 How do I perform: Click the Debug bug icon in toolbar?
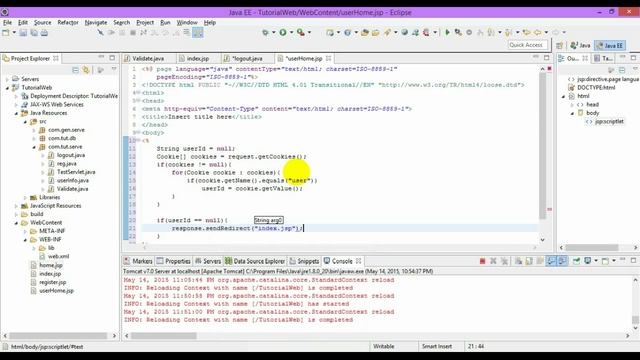coord(265,32)
